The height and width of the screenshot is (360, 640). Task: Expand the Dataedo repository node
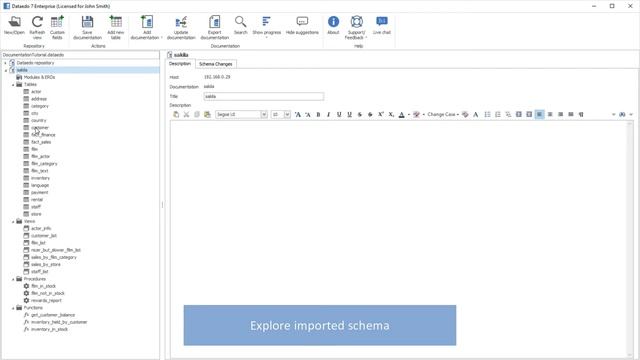tap(6, 63)
